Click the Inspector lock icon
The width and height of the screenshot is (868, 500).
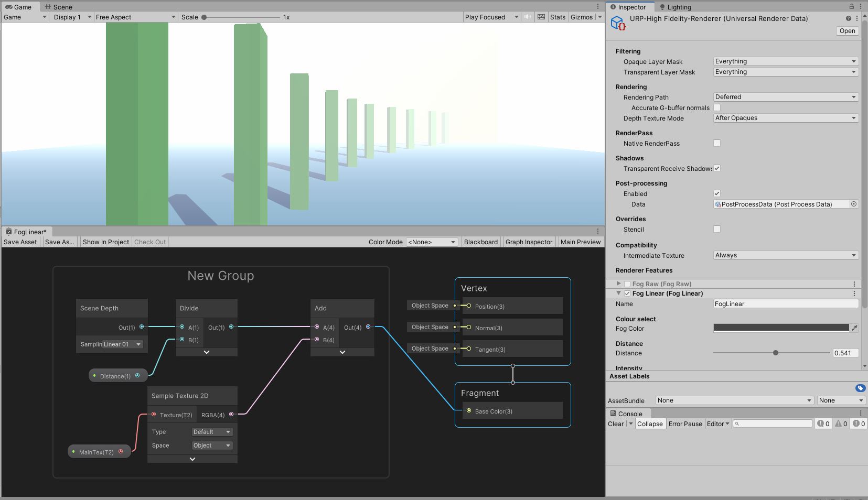coord(852,7)
